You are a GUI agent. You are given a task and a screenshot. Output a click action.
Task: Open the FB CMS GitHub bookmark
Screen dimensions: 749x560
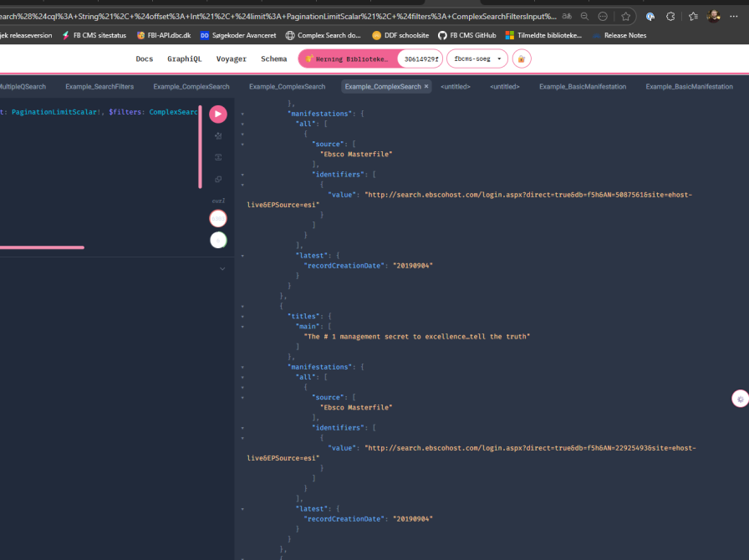(466, 35)
